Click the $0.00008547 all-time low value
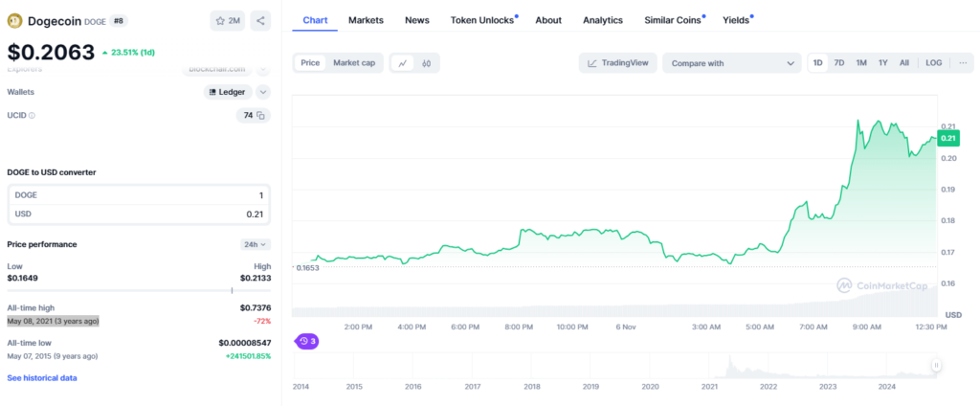 tap(245, 343)
